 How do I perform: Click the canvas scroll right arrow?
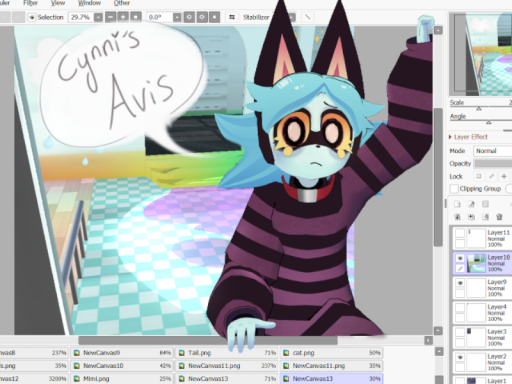coord(428,340)
